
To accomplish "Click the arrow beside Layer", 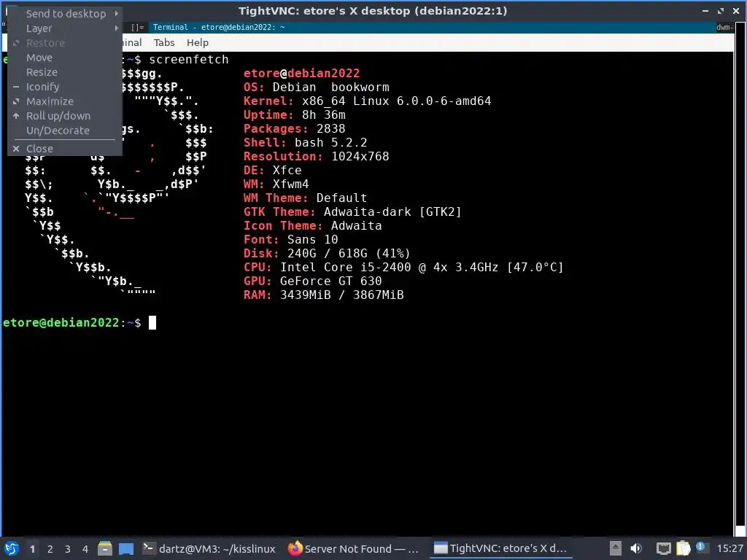I will (x=116, y=28).
